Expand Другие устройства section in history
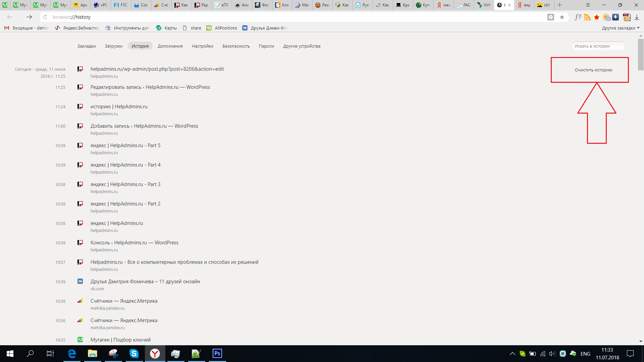 click(x=301, y=46)
